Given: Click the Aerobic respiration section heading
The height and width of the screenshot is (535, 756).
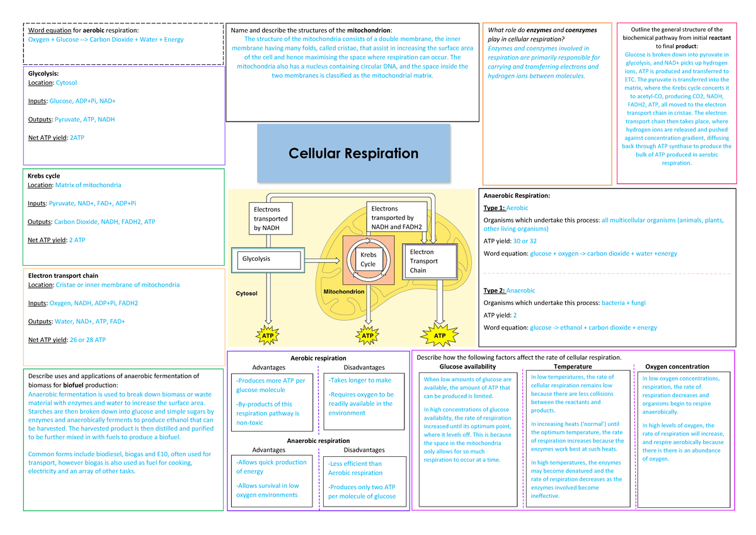Looking at the screenshot, I should (318, 357).
